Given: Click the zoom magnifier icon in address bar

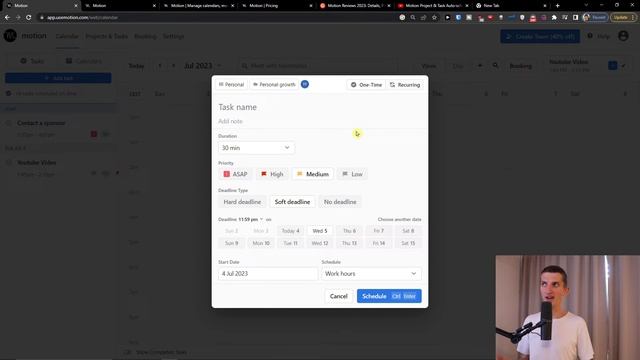Looking at the screenshot, I should point(413,18).
